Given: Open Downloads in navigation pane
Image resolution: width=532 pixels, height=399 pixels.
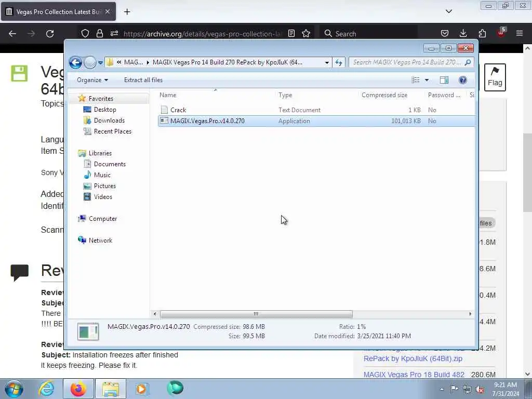Looking at the screenshot, I should (109, 121).
